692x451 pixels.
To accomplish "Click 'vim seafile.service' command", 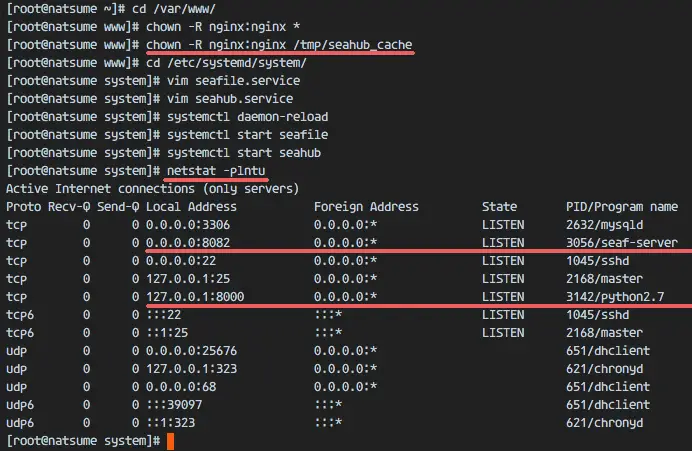I will (x=233, y=81).
